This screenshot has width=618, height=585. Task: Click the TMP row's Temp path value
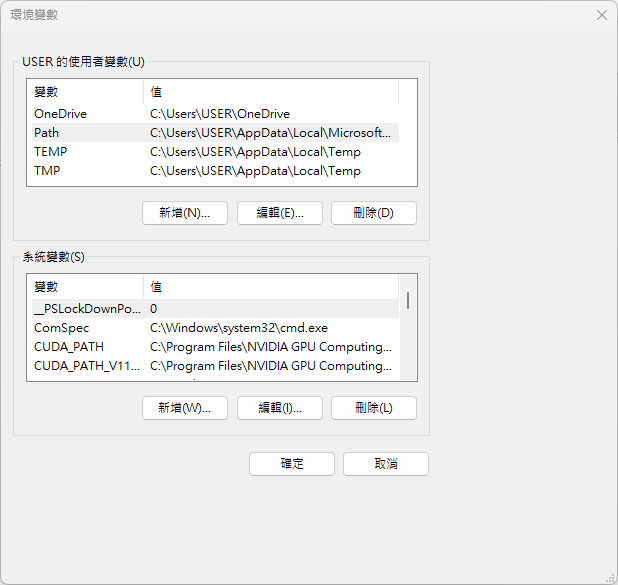click(x=255, y=171)
